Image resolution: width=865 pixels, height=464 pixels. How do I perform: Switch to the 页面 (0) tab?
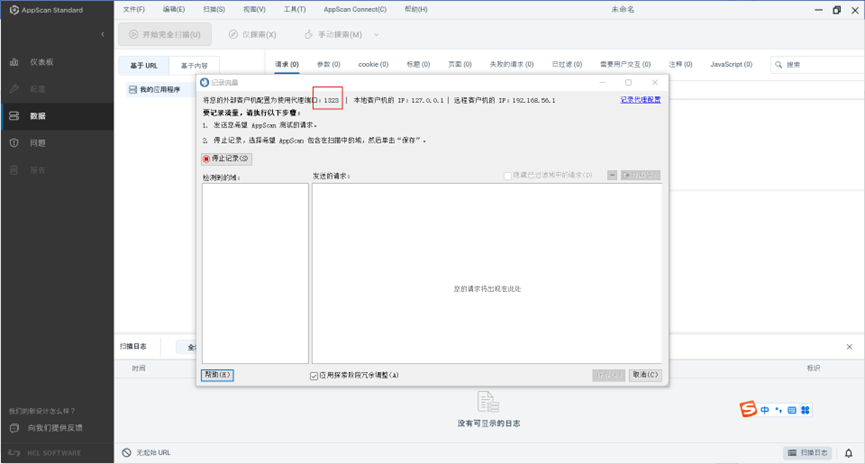[x=460, y=65]
